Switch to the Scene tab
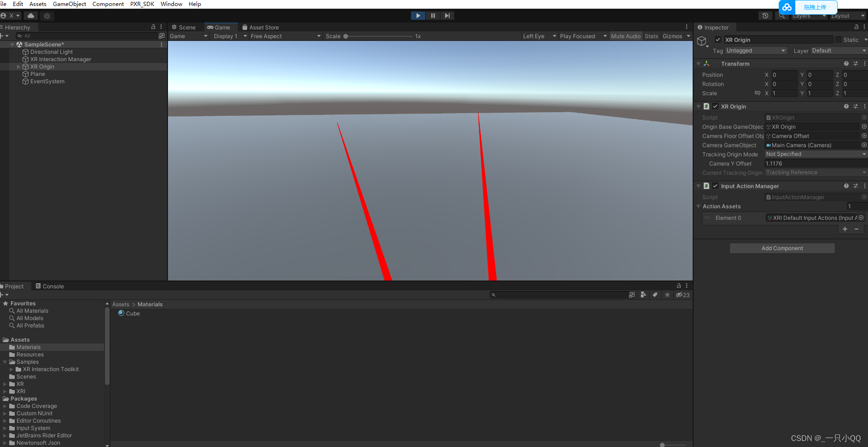Screen dimensions: 868x447 point(184,28)
